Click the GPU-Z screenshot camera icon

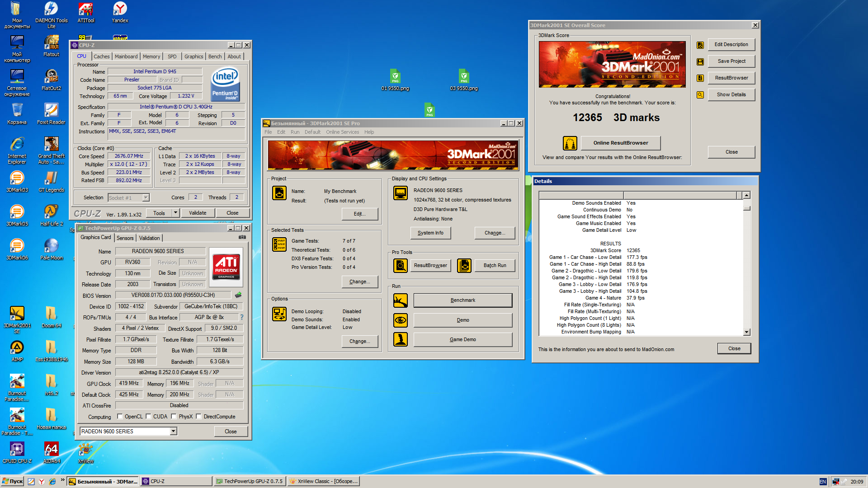click(x=242, y=237)
